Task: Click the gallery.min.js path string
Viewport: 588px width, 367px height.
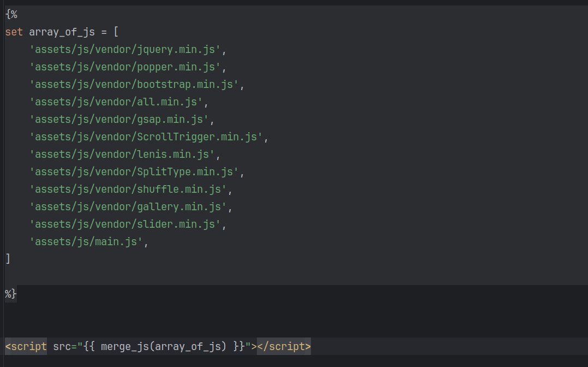Action: 128,206
